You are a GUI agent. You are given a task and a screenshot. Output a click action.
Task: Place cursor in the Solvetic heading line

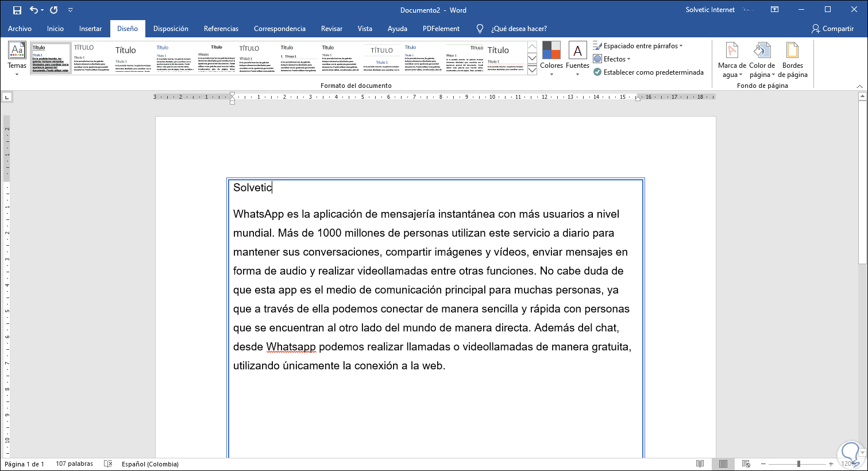click(x=252, y=188)
